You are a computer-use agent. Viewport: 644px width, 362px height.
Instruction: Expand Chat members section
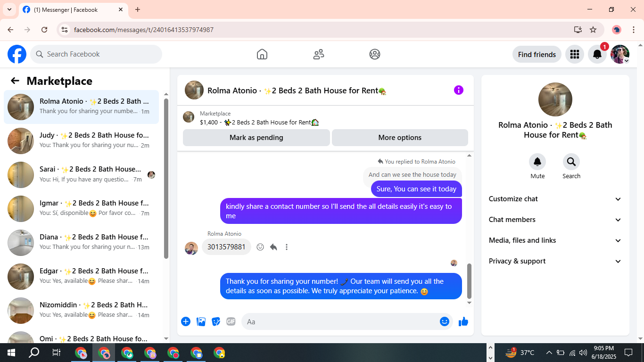point(555,220)
